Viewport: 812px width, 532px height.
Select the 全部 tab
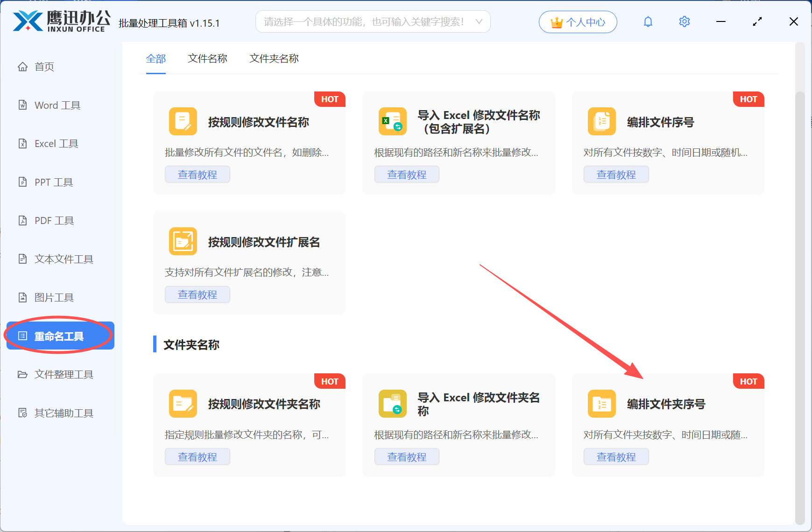[x=156, y=58]
